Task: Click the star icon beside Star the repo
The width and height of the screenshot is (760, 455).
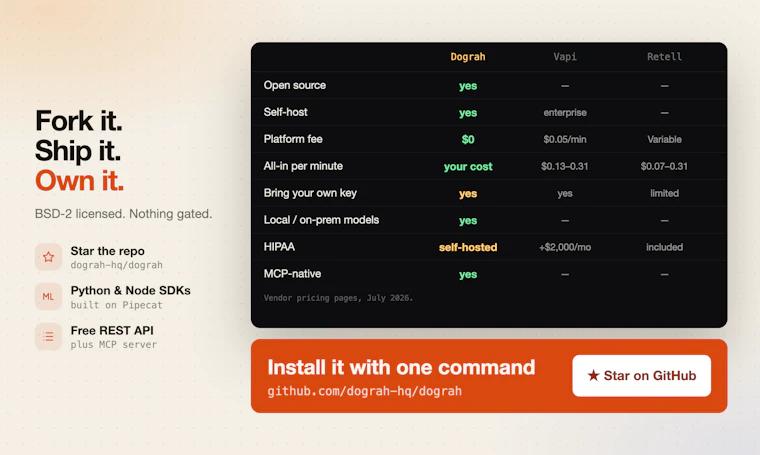Action: point(48,257)
